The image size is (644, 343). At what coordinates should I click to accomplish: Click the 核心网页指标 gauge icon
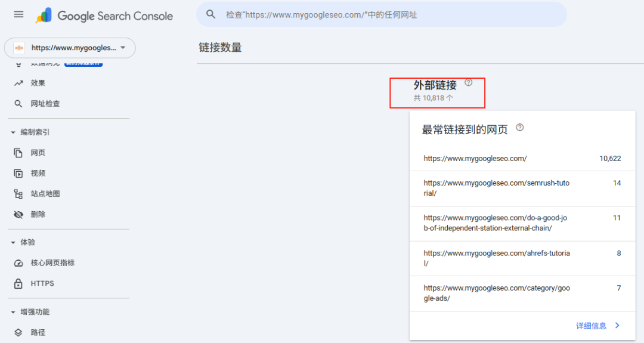[x=18, y=263]
